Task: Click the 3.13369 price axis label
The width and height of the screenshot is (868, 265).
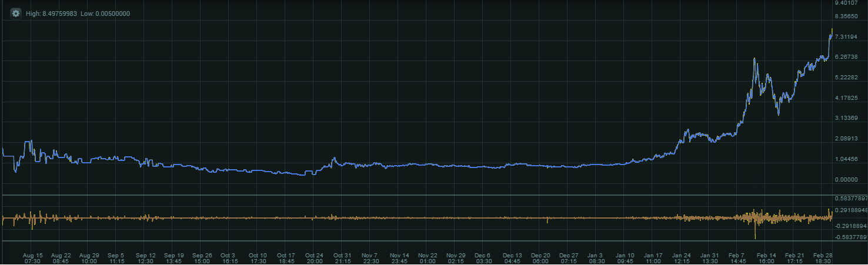Action: coord(847,118)
